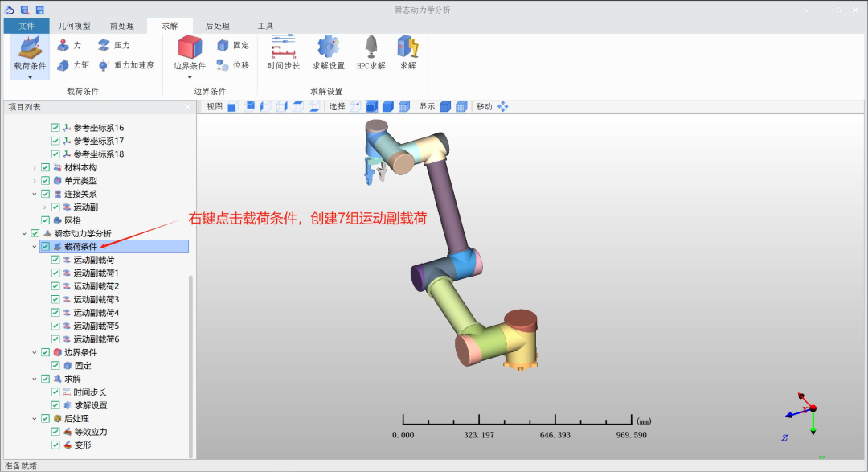Switch to 几何模型 tab
Screen dimensions: 868x472
(x=74, y=26)
